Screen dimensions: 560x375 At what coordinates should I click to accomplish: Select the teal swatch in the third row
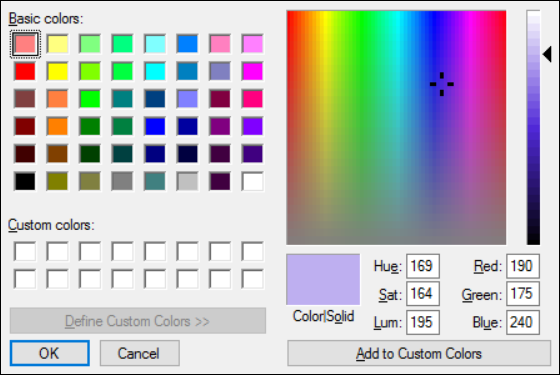(122, 99)
